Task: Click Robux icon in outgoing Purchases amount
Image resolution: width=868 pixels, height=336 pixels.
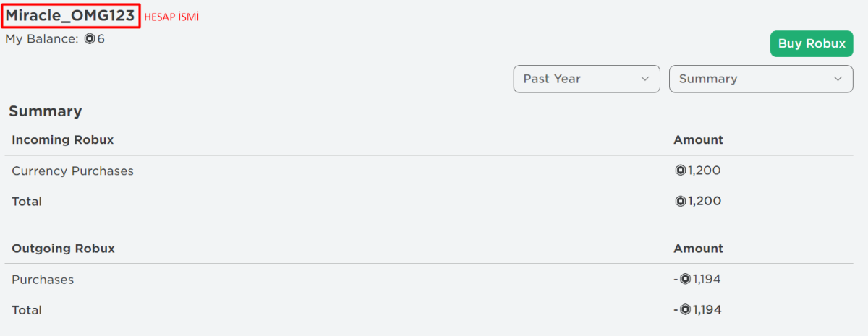Action: point(685,280)
